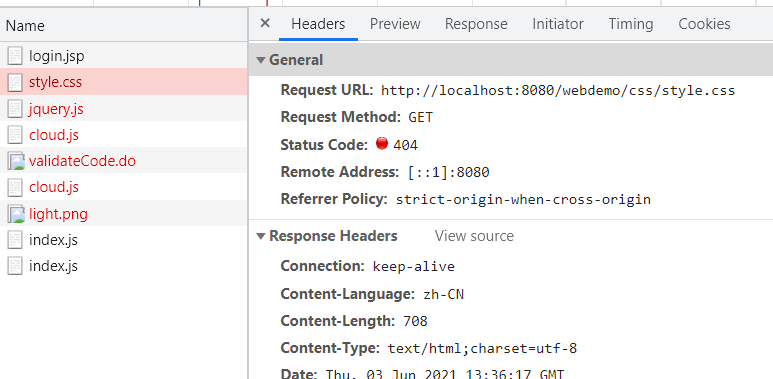
Task: Click the light.png image icon
Action: [x=16, y=214]
